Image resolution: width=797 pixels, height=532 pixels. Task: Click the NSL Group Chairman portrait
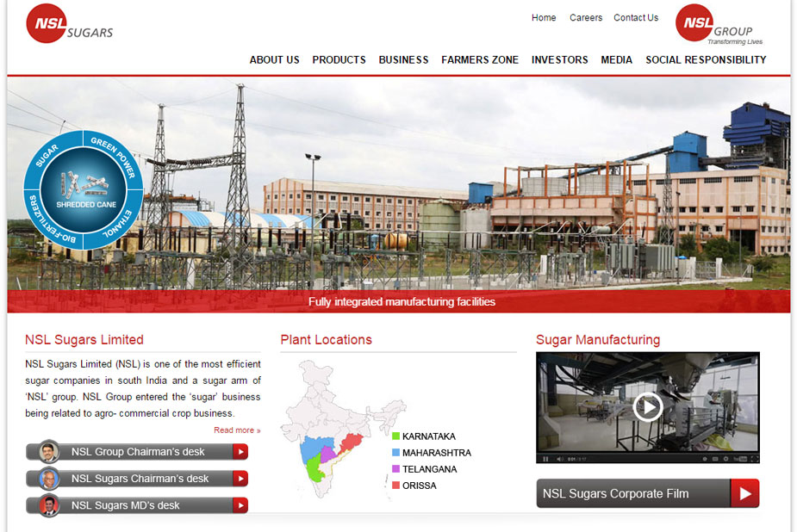(x=49, y=451)
